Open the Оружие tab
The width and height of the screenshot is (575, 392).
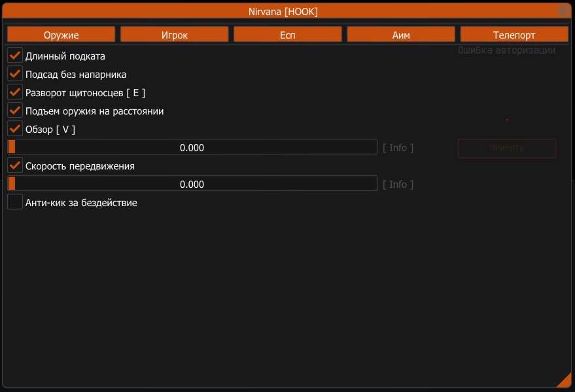click(x=61, y=35)
